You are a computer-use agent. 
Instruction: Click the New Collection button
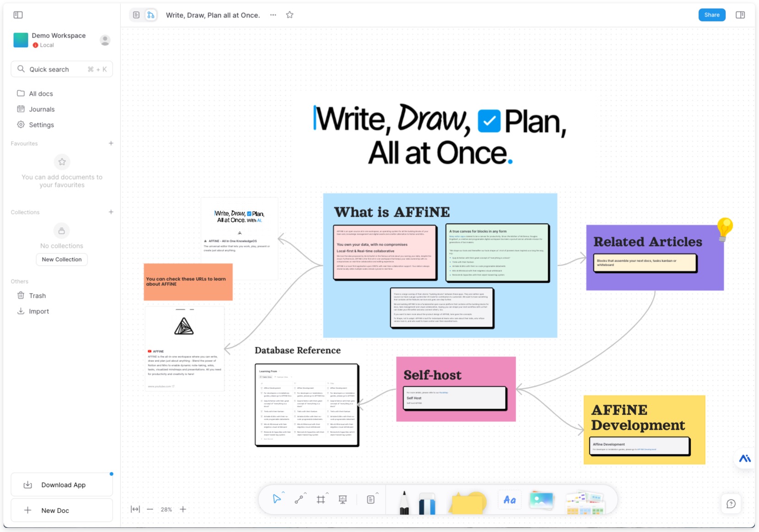coord(62,259)
